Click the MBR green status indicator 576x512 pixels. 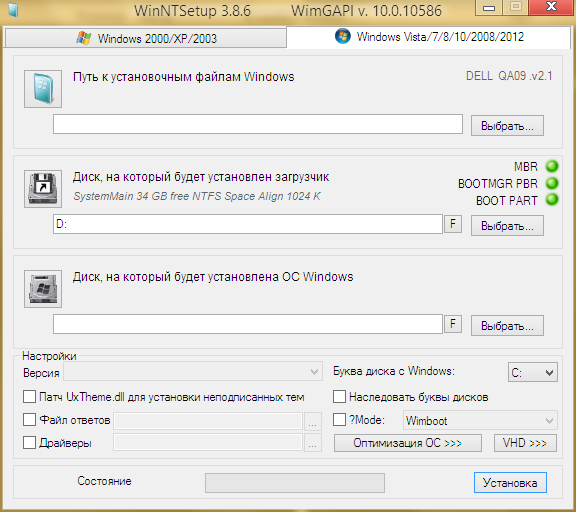coord(552,166)
